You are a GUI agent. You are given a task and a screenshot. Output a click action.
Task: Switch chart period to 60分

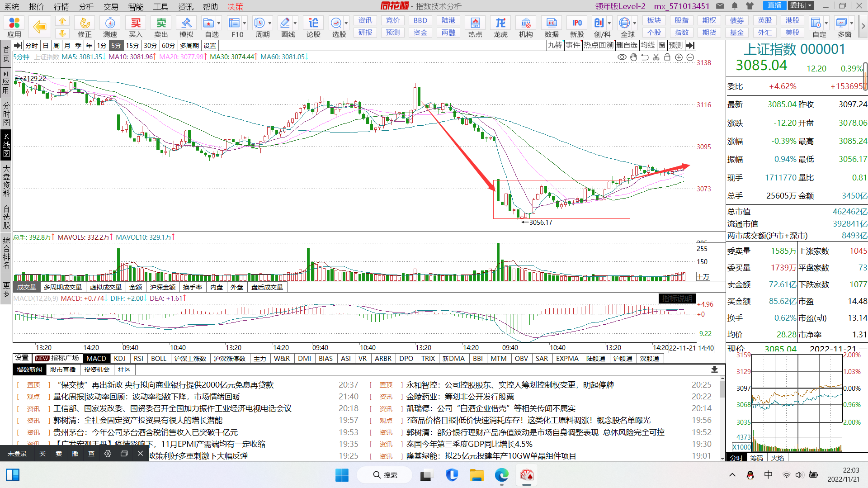click(168, 46)
